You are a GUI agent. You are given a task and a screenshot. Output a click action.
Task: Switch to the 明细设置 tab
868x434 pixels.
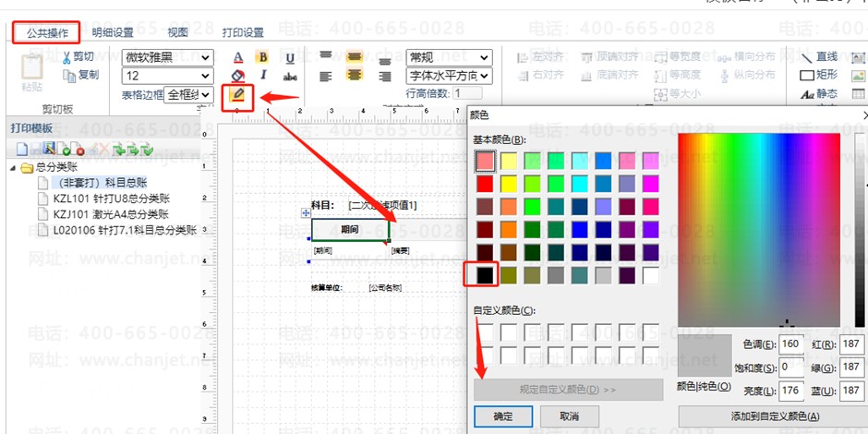coord(113,32)
